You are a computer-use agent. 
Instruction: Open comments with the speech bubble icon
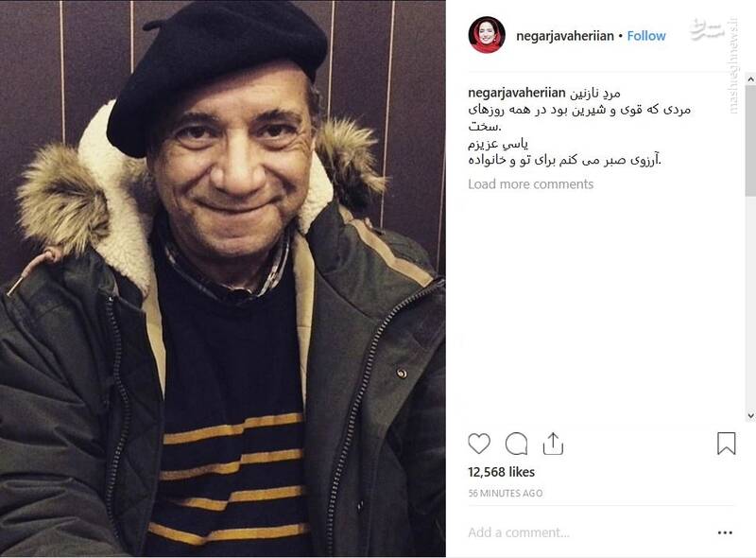coord(516,444)
